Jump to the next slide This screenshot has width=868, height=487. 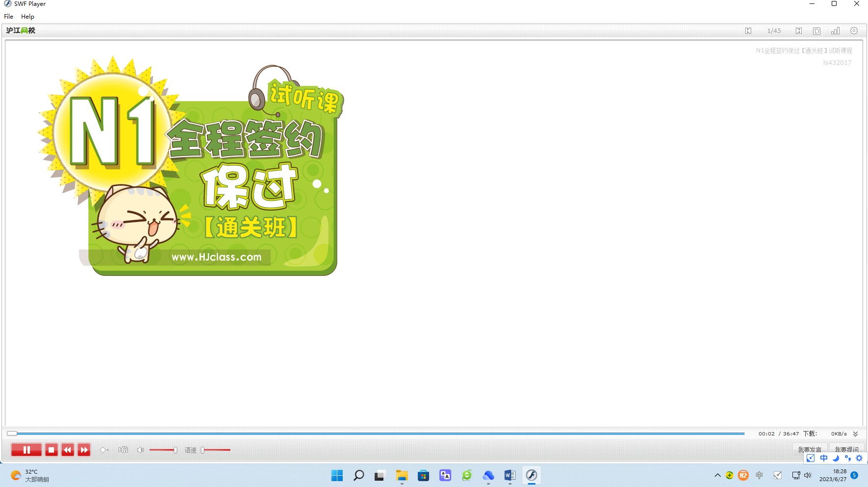799,31
